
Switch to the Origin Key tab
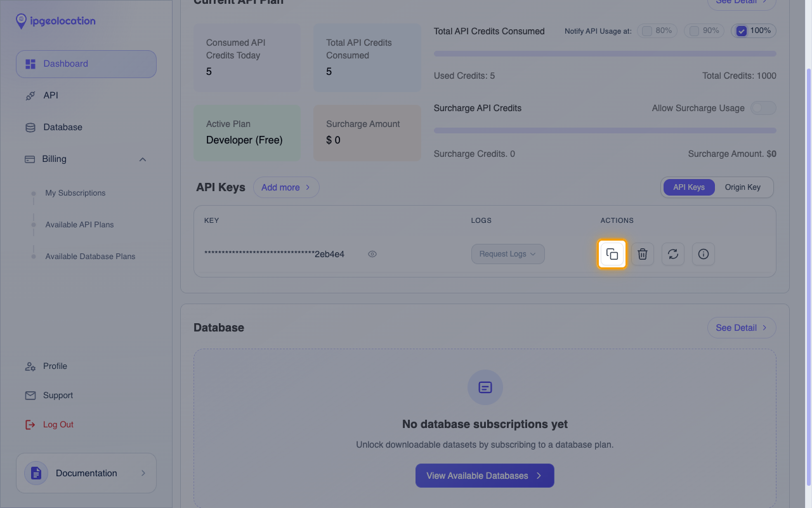click(x=743, y=187)
